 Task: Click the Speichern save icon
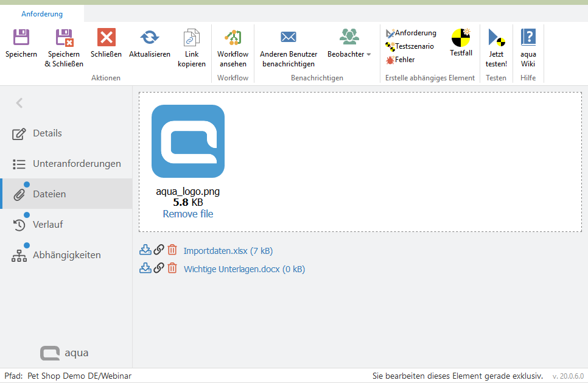(21, 38)
